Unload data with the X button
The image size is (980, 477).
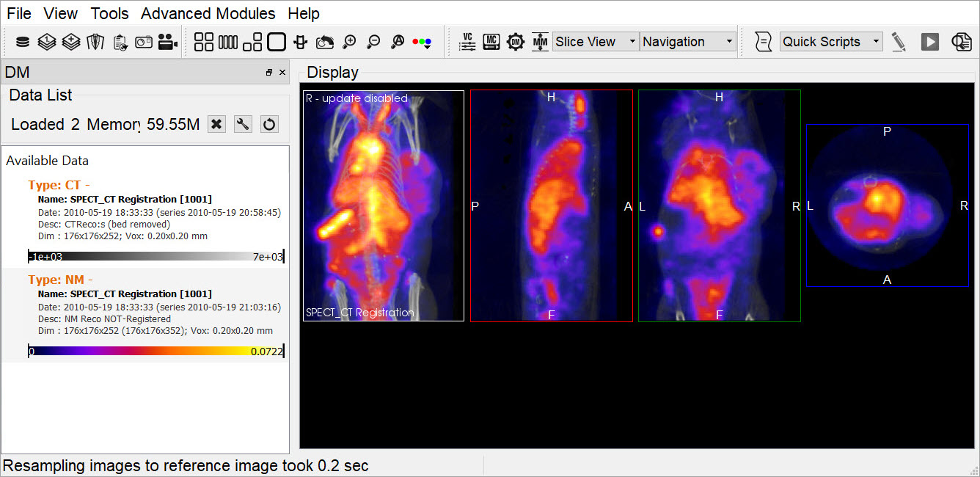click(x=216, y=124)
